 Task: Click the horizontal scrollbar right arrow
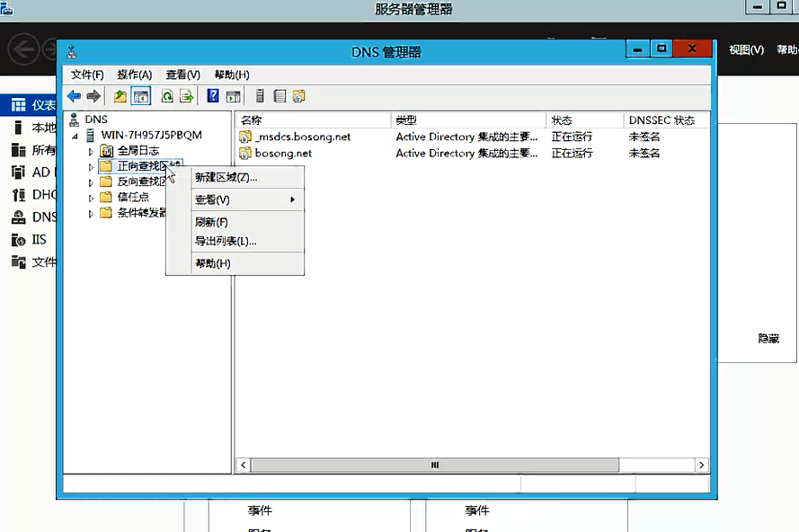coord(702,465)
